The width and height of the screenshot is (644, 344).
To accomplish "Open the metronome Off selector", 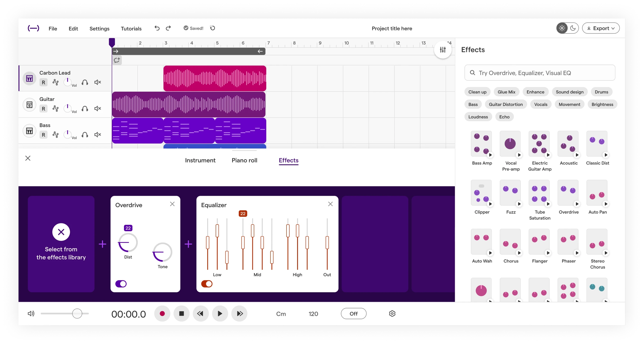I will click(353, 313).
